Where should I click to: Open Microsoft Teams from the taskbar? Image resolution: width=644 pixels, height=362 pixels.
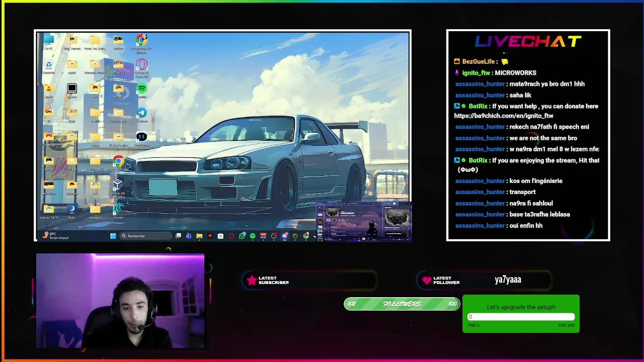pyautogui.click(x=189, y=236)
